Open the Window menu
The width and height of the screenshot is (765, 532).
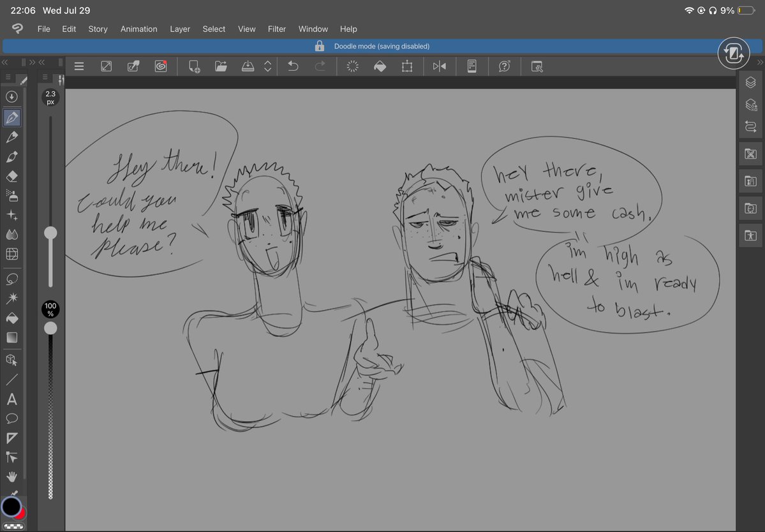pos(313,29)
